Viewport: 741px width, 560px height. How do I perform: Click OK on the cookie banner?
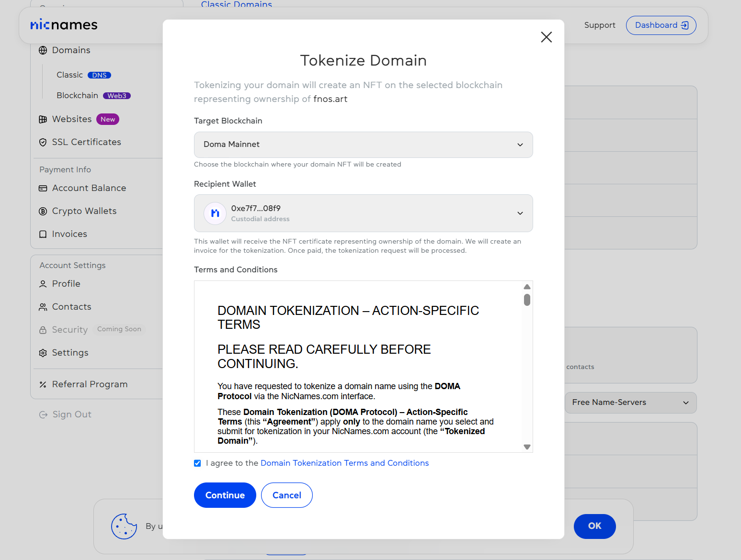point(595,526)
